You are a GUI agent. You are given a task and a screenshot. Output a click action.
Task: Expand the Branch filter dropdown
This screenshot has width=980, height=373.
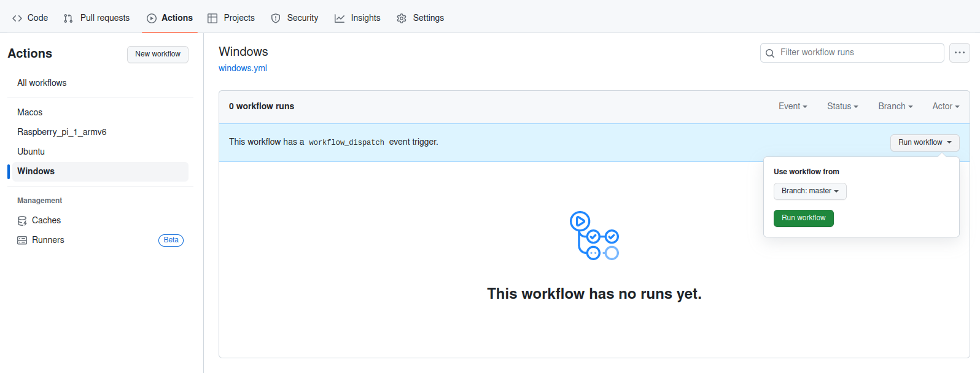coord(895,106)
